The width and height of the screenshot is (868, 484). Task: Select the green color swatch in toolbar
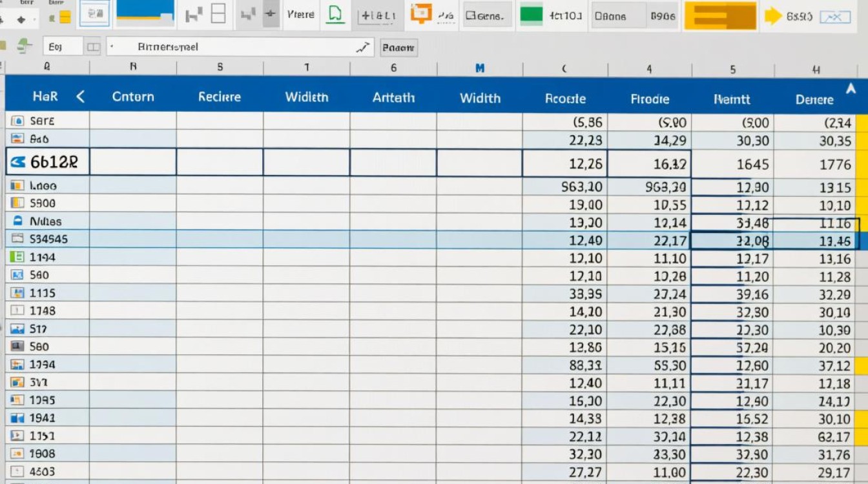532,15
